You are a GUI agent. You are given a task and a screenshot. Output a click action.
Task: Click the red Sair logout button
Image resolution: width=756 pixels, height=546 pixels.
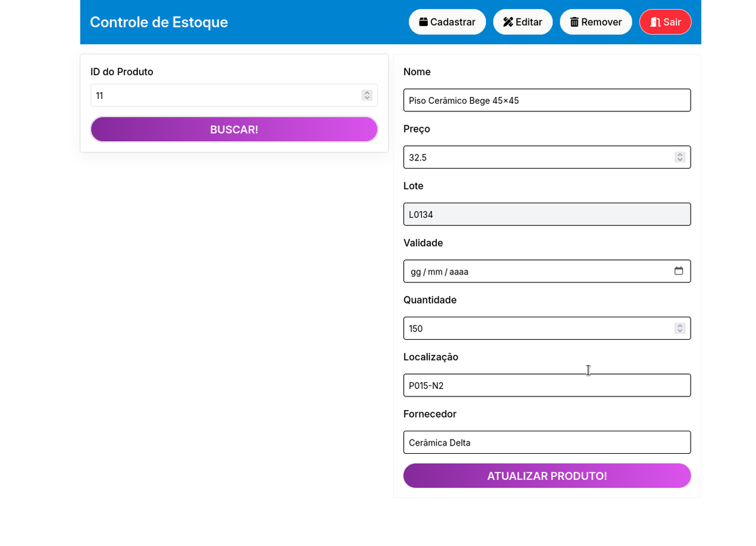click(665, 22)
